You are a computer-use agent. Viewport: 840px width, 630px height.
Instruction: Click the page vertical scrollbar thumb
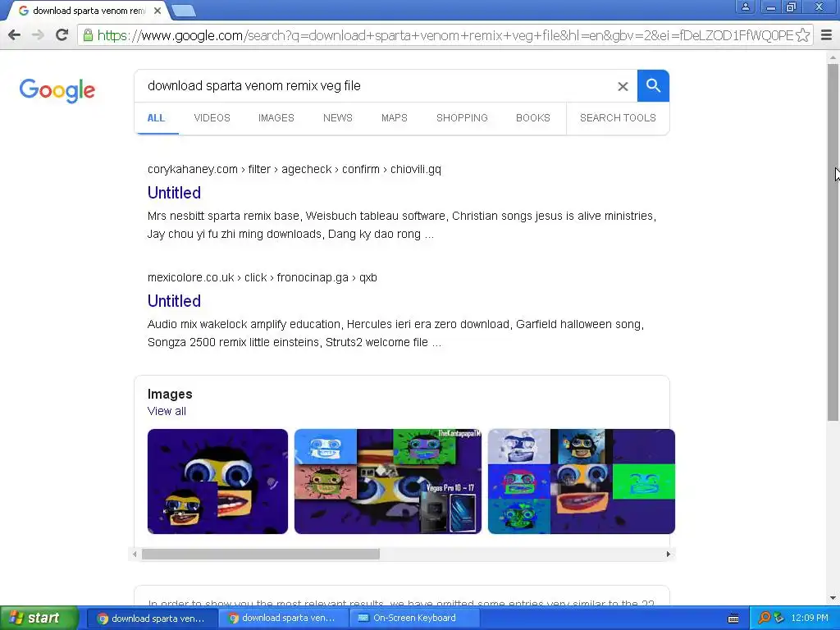(833, 242)
